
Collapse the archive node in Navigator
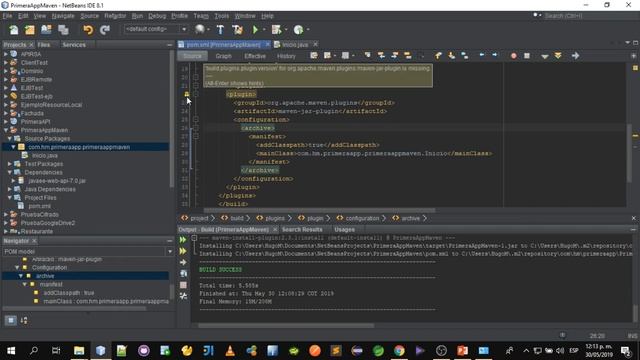[21, 276]
